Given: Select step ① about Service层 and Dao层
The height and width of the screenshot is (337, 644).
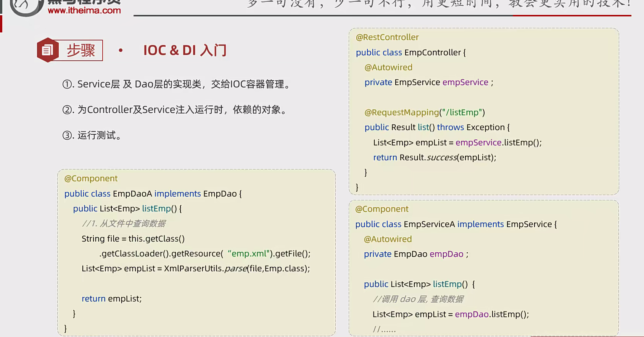Looking at the screenshot, I should pyautogui.click(x=177, y=84).
